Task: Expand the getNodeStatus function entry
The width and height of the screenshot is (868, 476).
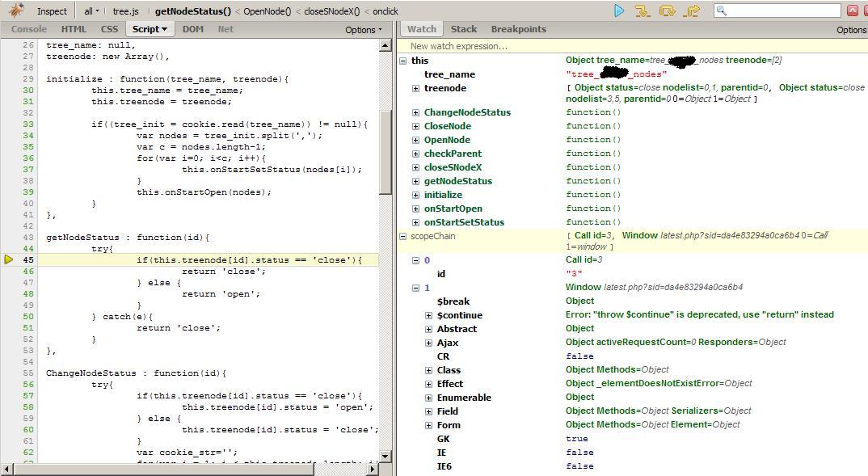Action: coord(415,181)
